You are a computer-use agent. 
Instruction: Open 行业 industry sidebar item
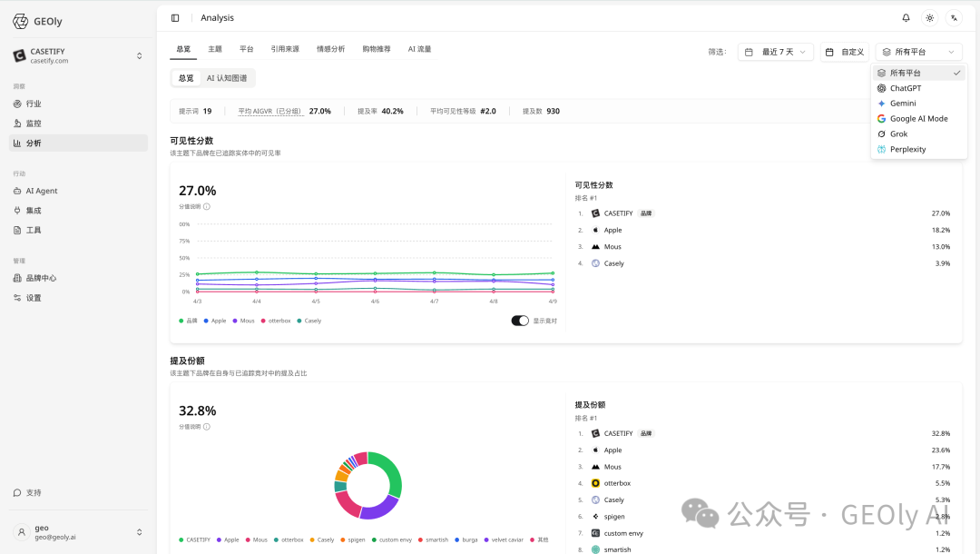(x=79, y=104)
